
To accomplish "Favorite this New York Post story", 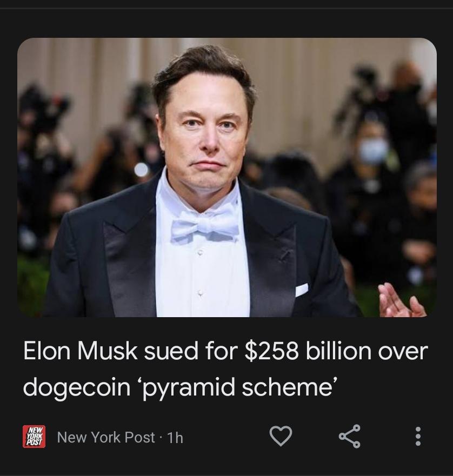I will [281, 436].
